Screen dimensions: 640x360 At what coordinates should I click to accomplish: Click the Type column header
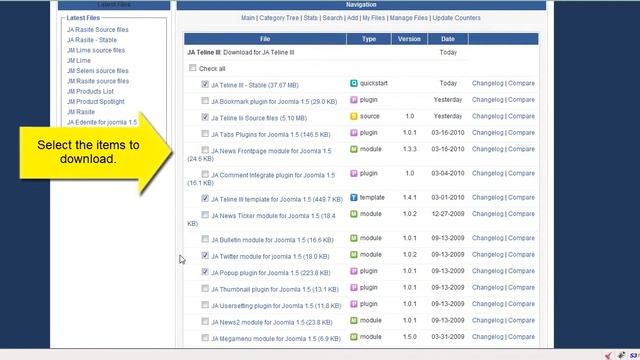tap(369, 39)
